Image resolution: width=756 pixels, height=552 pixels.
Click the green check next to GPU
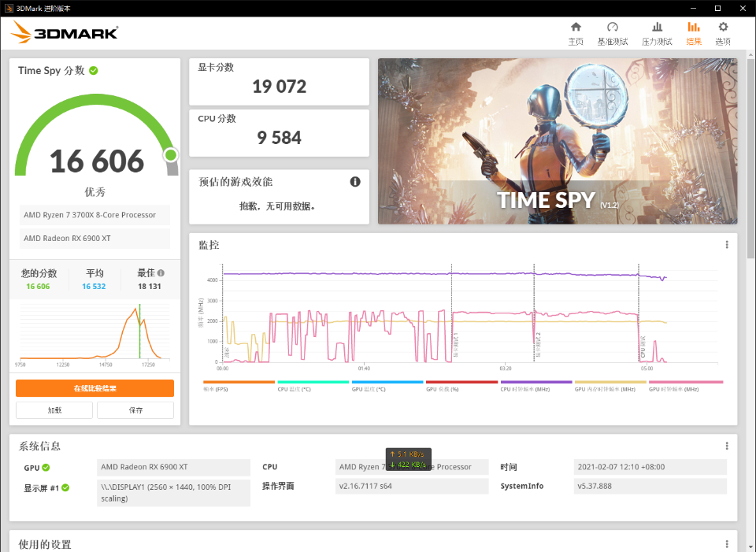click(x=46, y=468)
